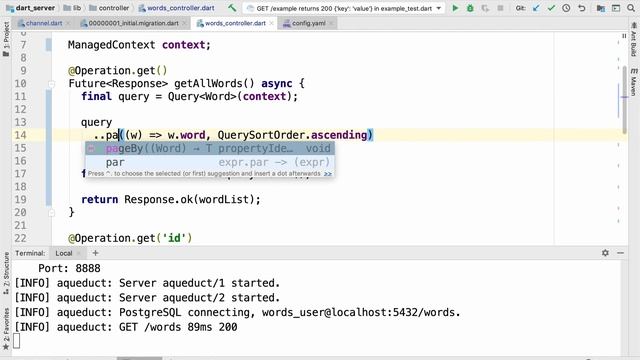Click 'QuerySortOrder.ascending' in line 14
The height and width of the screenshot is (360, 640).
293,135
